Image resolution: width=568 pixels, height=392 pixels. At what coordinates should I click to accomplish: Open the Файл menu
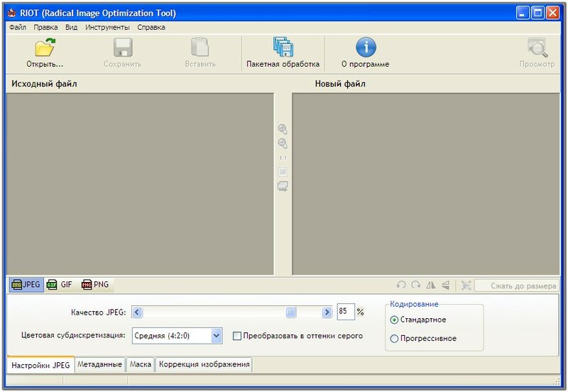click(x=18, y=27)
